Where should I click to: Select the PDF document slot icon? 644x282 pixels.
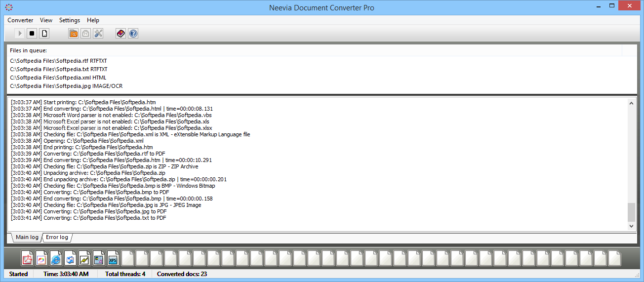coord(27,258)
